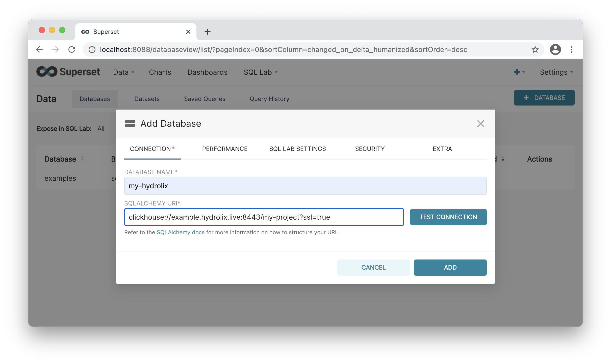Close the Superset browser tab
611x364 pixels.
(x=188, y=32)
